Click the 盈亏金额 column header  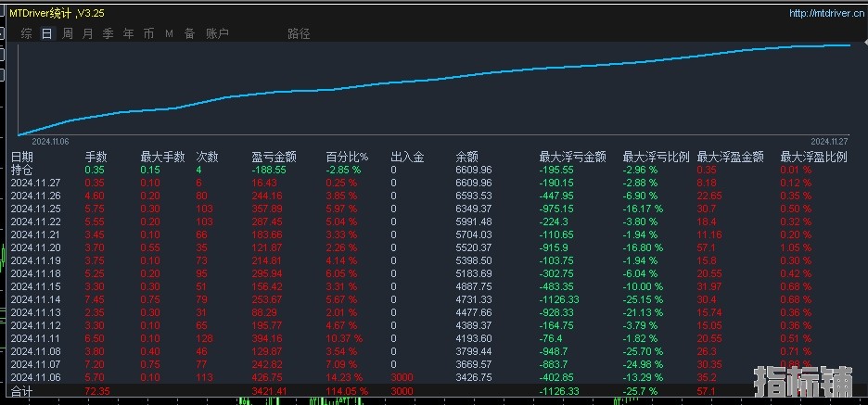pos(274,158)
